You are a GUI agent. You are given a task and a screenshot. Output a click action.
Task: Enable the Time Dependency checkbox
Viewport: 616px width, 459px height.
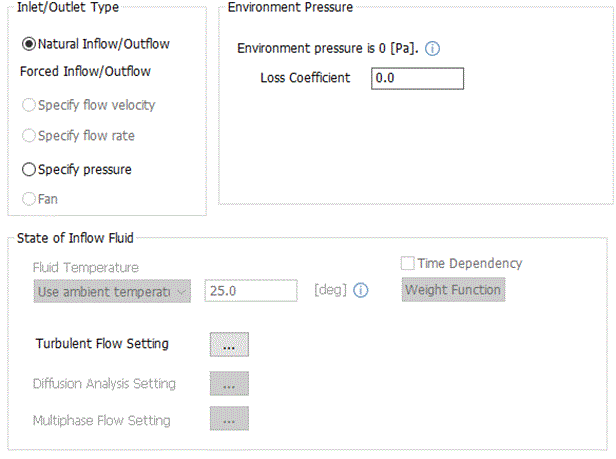(x=408, y=263)
